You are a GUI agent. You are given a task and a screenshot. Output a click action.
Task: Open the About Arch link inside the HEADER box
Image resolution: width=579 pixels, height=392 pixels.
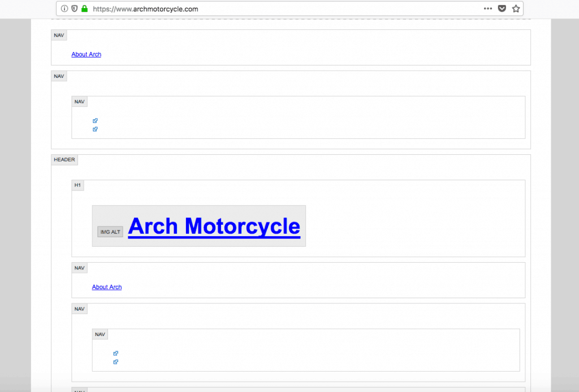tap(107, 287)
